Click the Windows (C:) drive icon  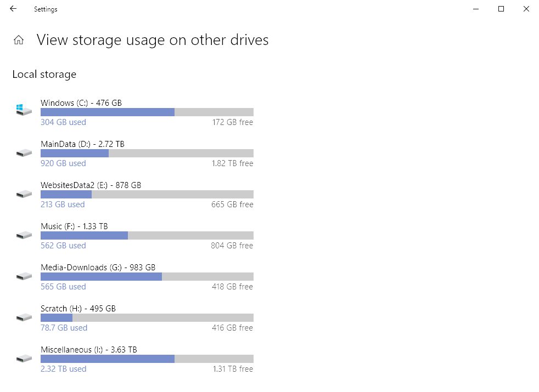click(x=24, y=110)
